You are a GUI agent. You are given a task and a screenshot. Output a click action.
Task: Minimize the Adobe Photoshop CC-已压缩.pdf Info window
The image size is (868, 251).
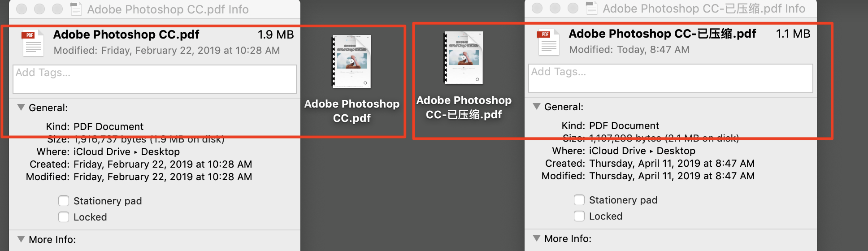(555, 8)
